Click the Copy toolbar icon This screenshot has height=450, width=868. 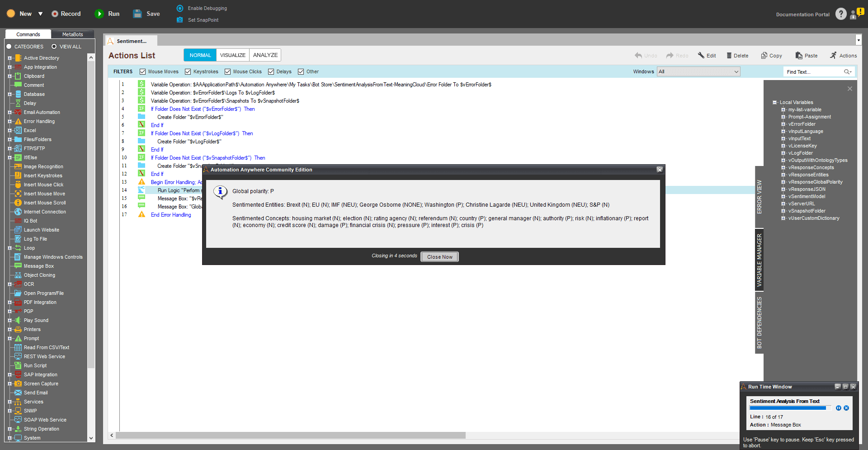coord(764,56)
